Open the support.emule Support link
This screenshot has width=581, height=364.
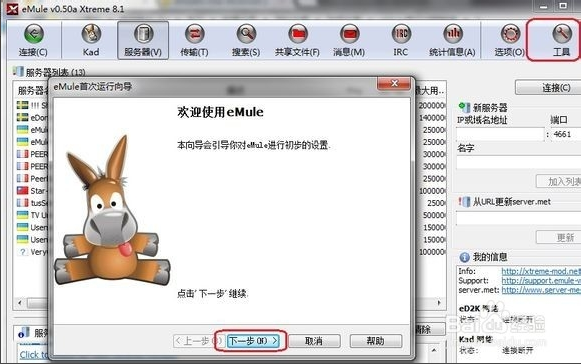coord(541,281)
